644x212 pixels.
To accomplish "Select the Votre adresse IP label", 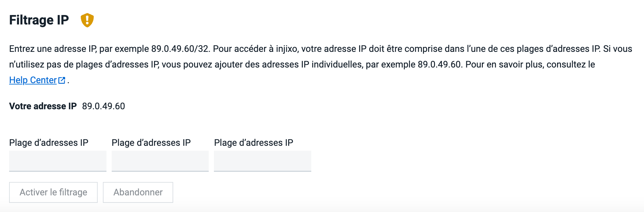I will click(43, 106).
